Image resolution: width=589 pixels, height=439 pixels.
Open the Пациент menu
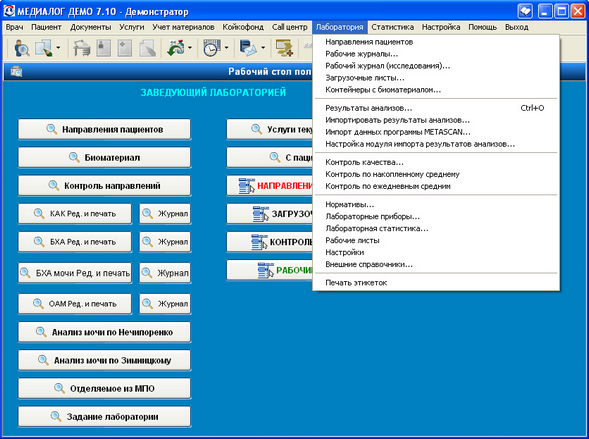46,27
